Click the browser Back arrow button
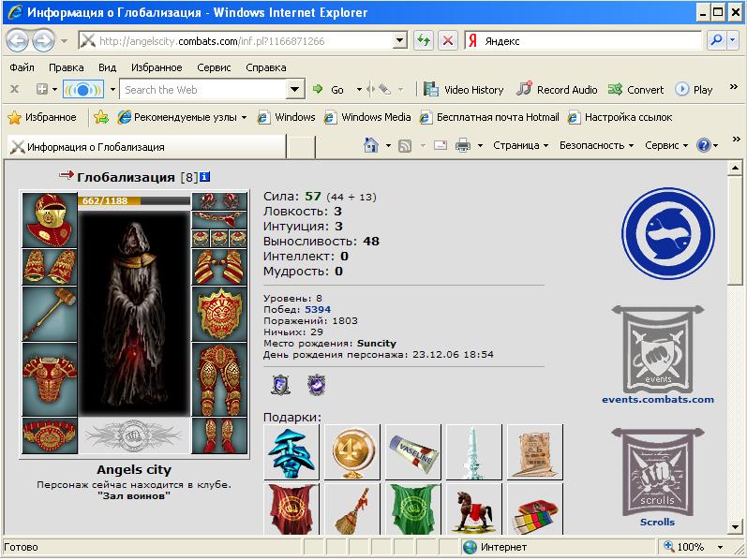The height and width of the screenshot is (560, 747). click(x=18, y=41)
